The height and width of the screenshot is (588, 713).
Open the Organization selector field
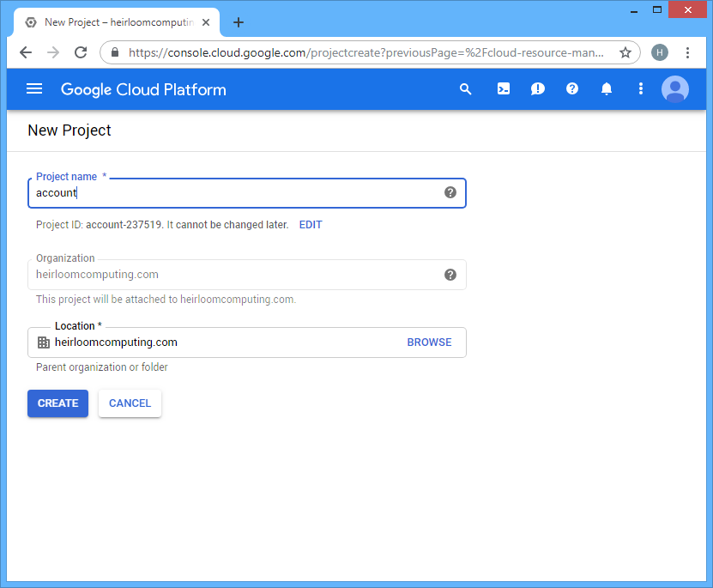point(247,275)
